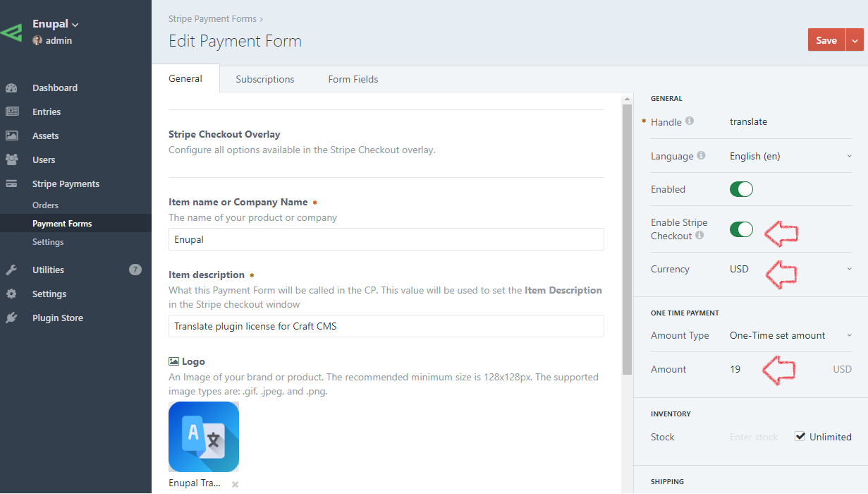Uncheck the Unlimited stock checkbox

pos(800,436)
